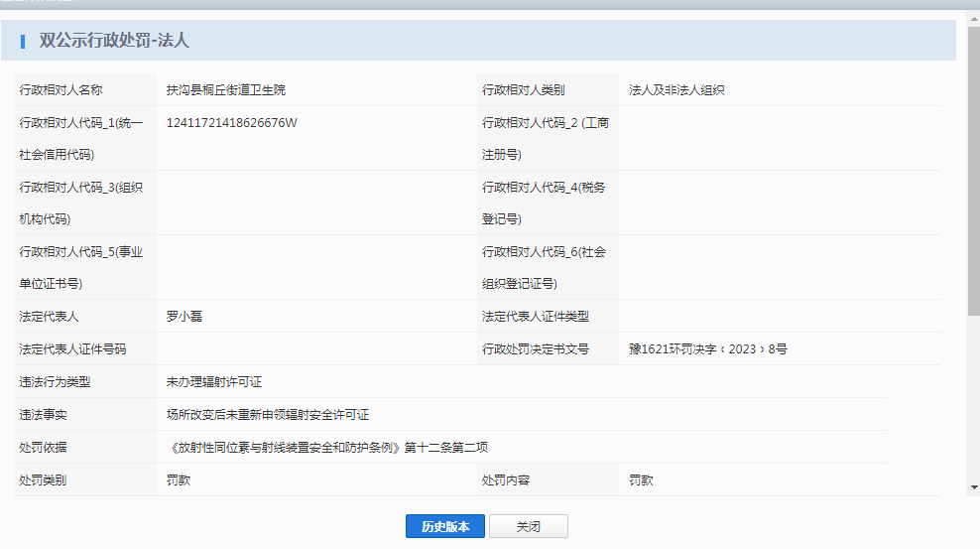Viewport: 980px width, 549px height.
Task: Click the label 处罚内容
Action: point(506,480)
